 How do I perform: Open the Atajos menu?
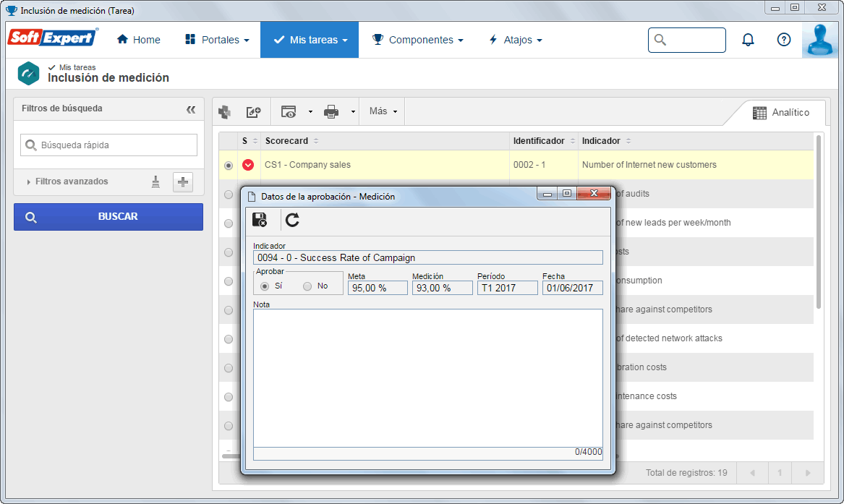(515, 40)
